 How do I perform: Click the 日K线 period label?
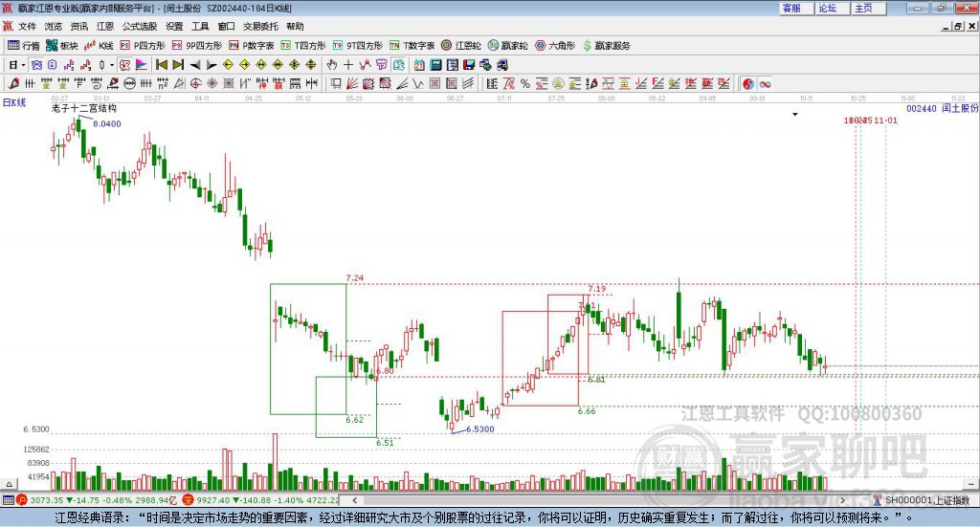click(x=14, y=102)
